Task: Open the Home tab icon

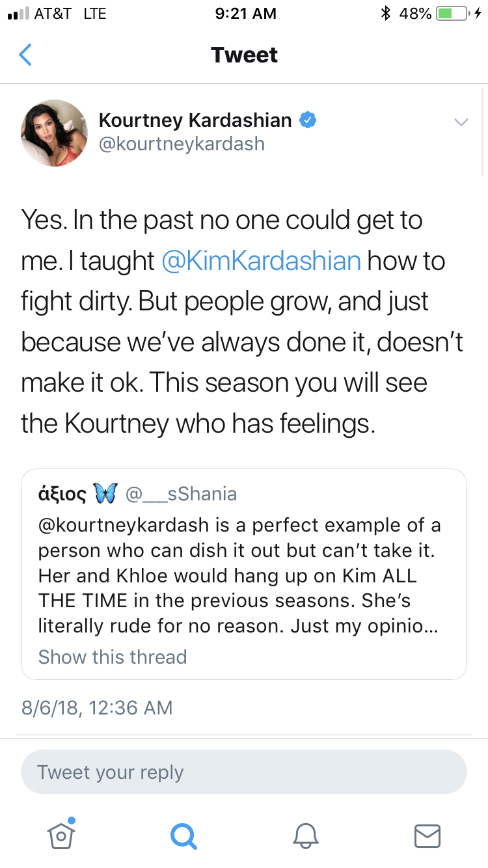Action: pyautogui.click(x=61, y=835)
